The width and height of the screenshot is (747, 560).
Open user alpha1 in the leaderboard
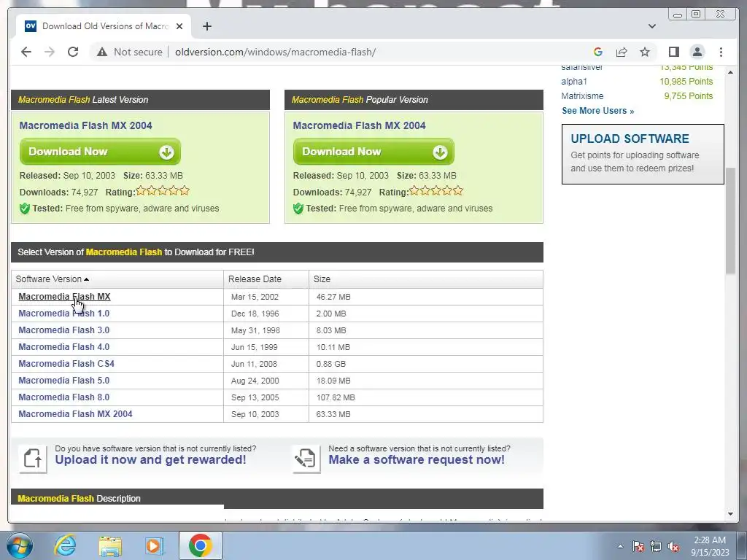(574, 82)
